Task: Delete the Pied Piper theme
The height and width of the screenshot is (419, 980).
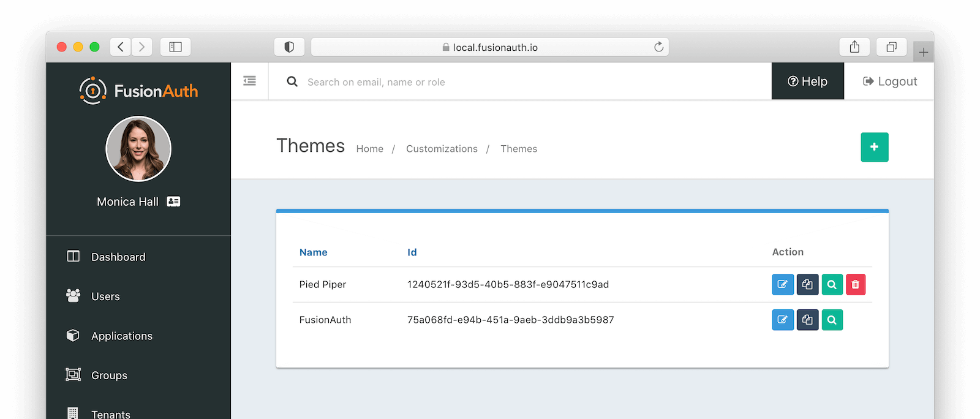Action: [856, 284]
